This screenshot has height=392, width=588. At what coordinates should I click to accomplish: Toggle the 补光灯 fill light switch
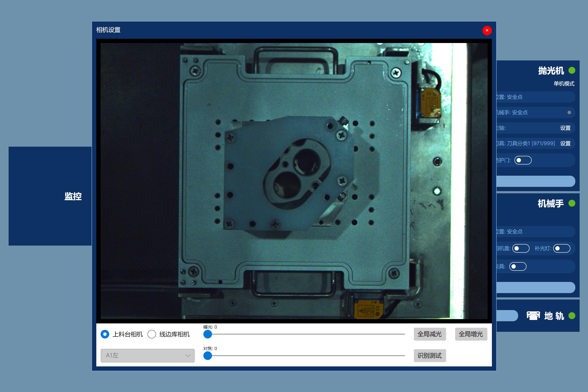(x=562, y=248)
